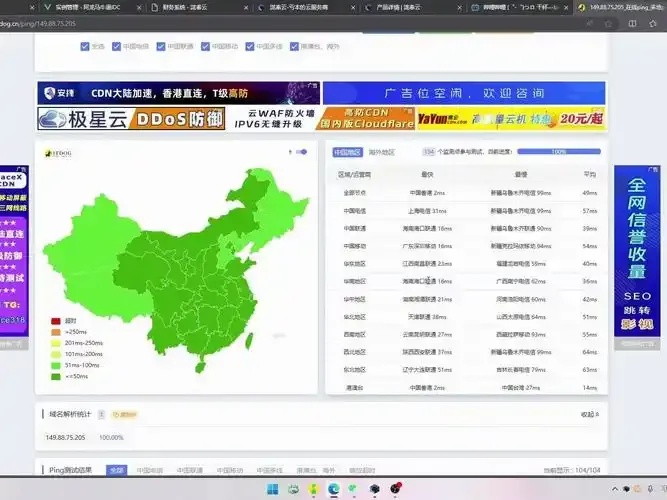Toggle the 中国电信 checkbox
The image size is (667, 500).
pyautogui.click(x=117, y=46)
